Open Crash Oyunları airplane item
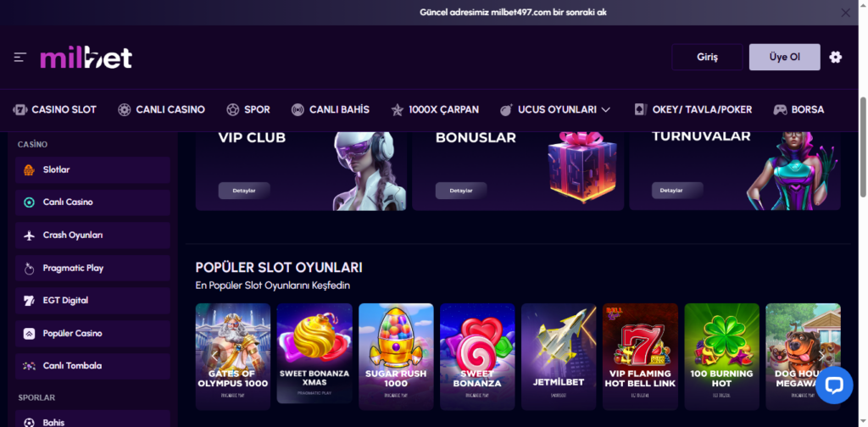The height and width of the screenshot is (427, 868). (92, 235)
